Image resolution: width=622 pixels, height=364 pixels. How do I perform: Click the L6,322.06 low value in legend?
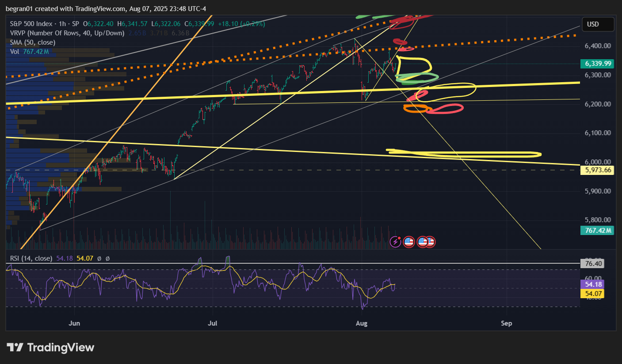(x=166, y=24)
